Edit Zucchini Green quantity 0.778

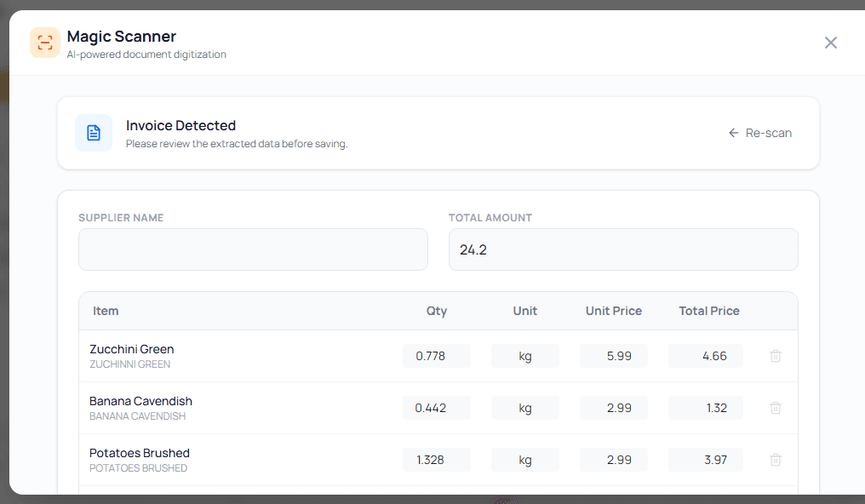(x=436, y=356)
